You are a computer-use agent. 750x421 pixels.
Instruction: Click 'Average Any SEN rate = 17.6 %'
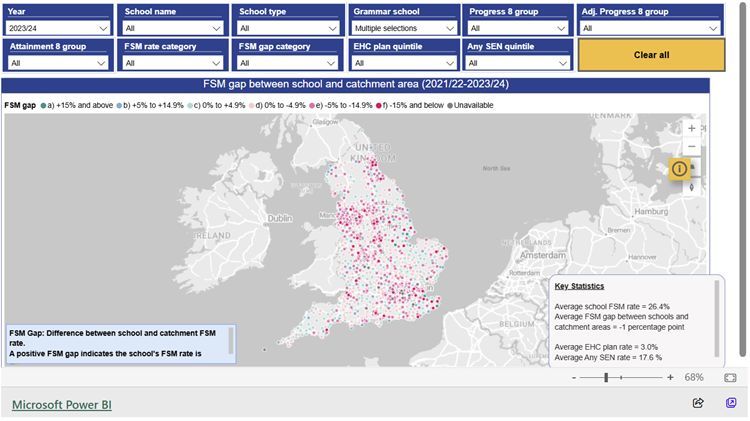pos(608,357)
